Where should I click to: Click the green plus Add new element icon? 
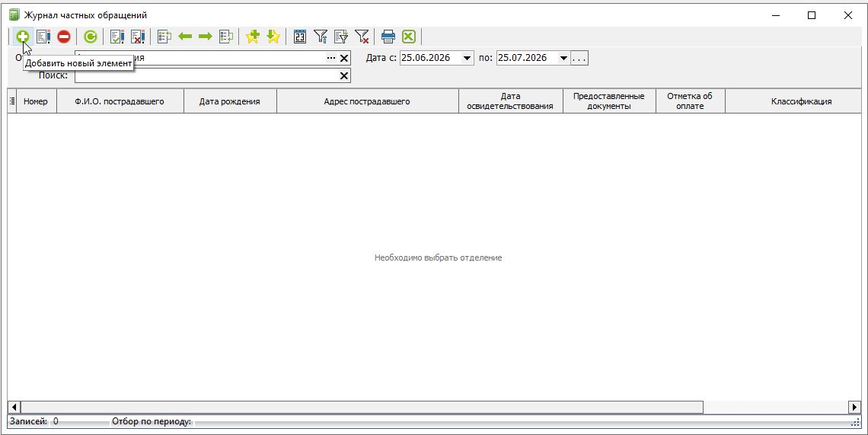[22, 37]
